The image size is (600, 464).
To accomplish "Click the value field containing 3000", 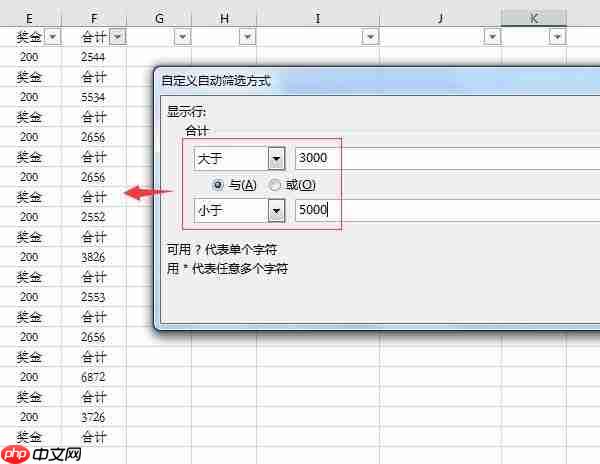I will tap(447, 158).
